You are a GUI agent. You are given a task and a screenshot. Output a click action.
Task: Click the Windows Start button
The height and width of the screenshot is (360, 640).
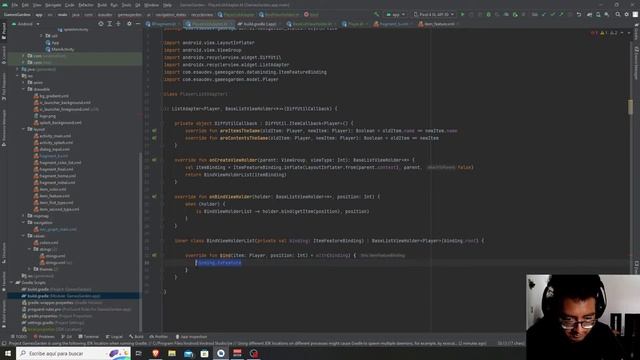[x=8, y=353]
